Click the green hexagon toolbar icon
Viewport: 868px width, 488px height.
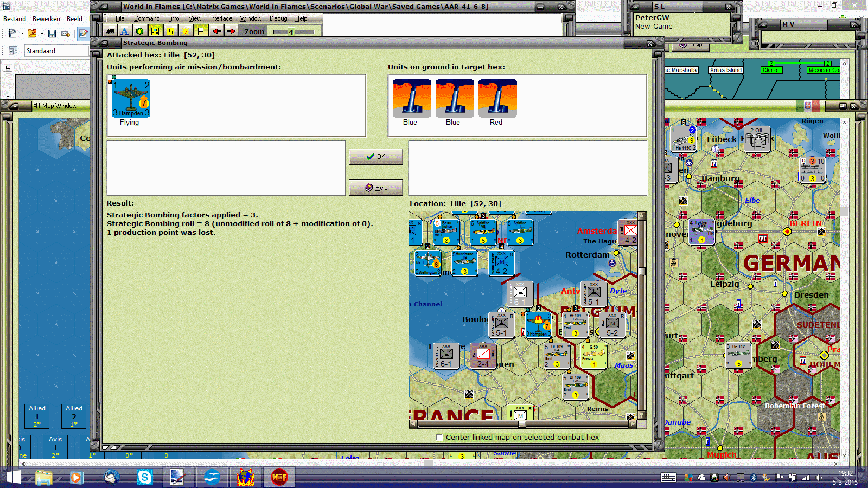[x=140, y=31]
